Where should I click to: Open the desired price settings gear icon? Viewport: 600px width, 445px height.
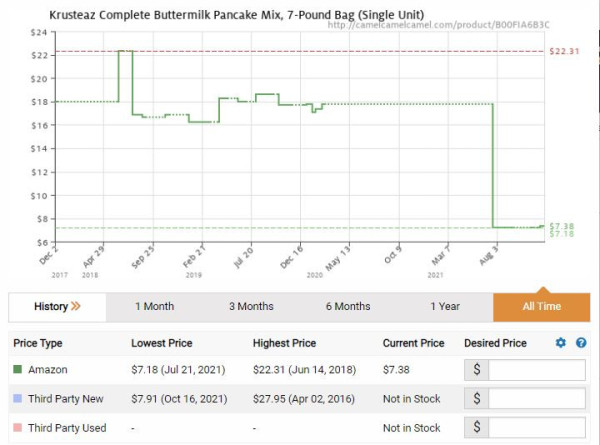point(561,342)
